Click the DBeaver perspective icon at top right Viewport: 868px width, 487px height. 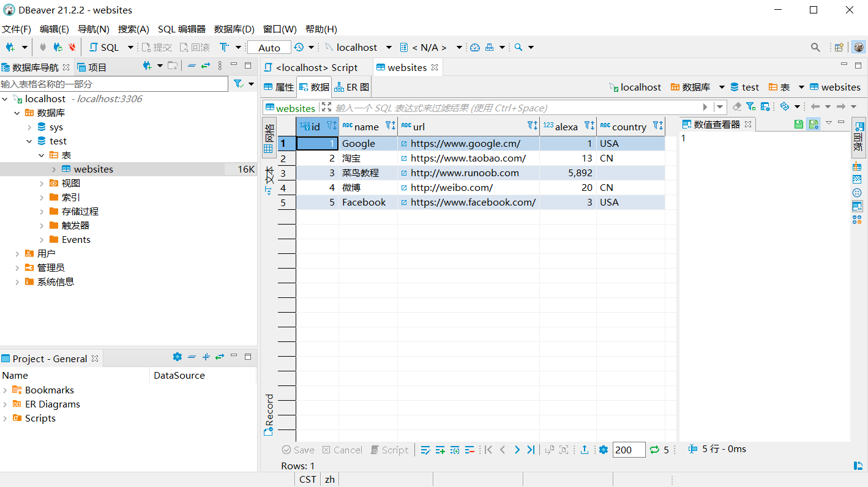859,47
